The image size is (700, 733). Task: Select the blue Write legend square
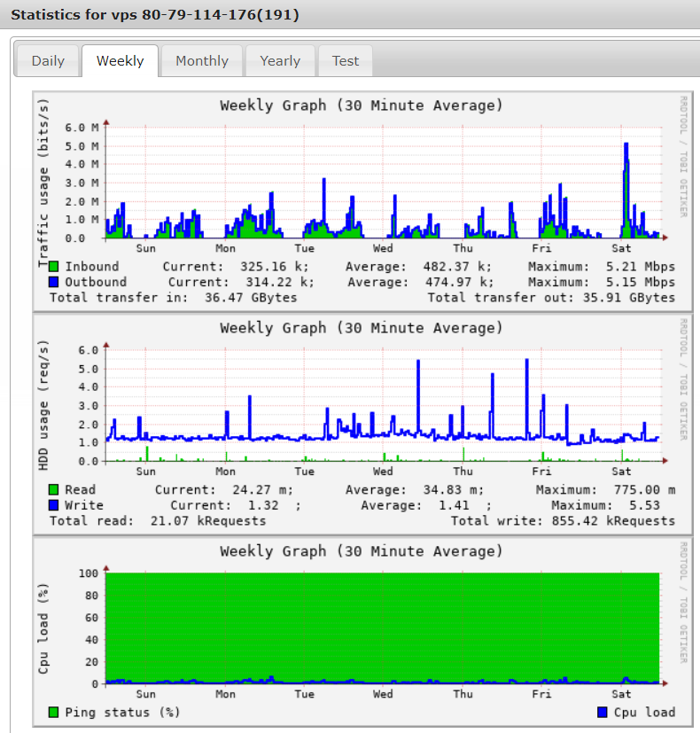[x=54, y=505]
